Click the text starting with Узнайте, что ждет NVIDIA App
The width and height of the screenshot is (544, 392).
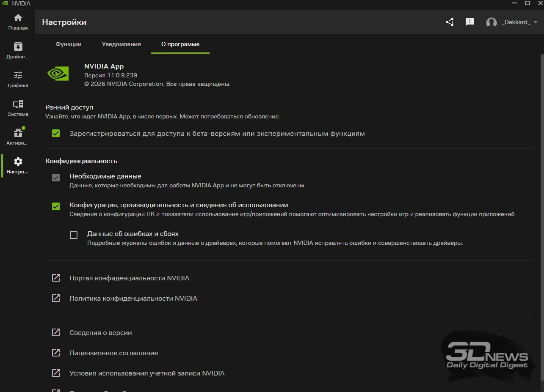click(163, 116)
